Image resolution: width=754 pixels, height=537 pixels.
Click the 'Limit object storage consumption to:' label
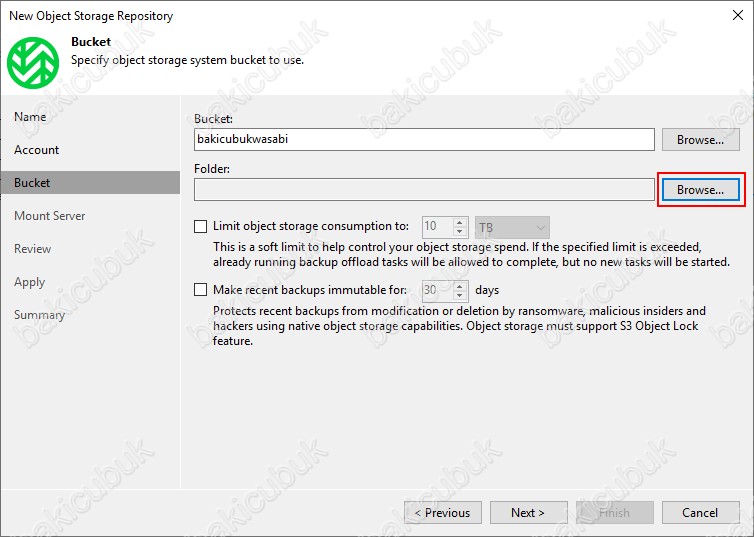311,226
